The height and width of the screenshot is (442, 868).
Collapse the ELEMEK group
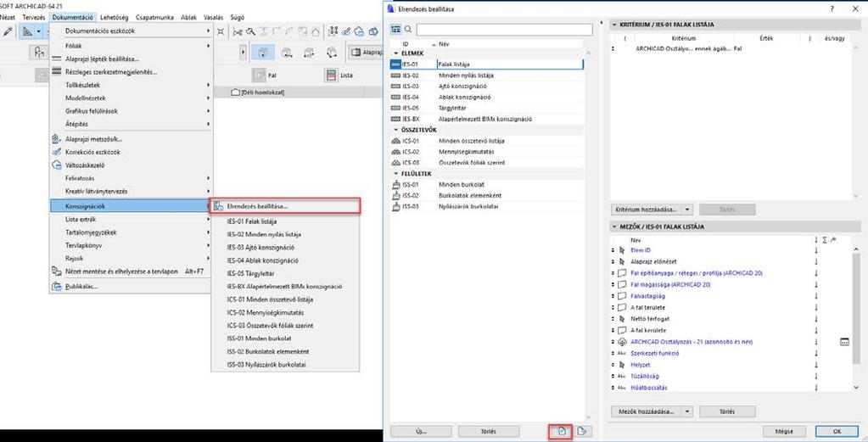(395, 53)
